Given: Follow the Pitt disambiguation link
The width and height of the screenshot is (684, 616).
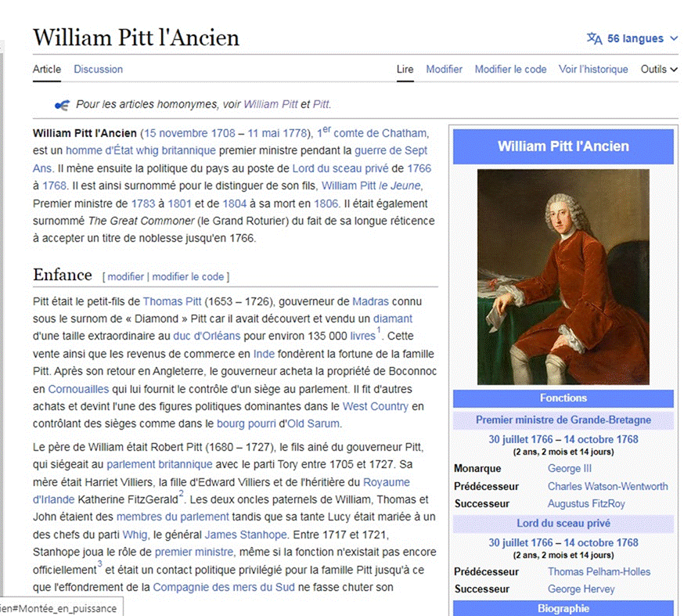Looking at the screenshot, I should pyautogui.click(x=321, y=105).
